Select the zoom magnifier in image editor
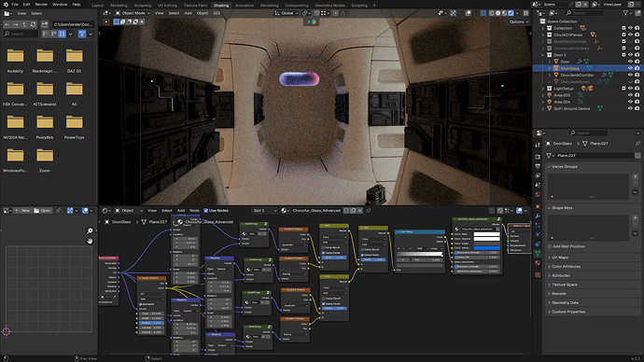 (90, 230)
